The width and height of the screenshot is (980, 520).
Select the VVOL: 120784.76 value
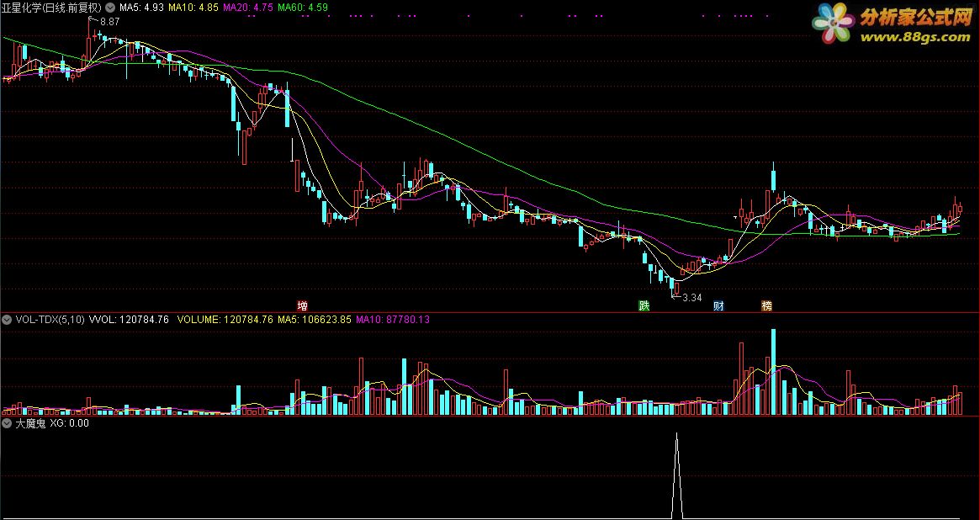pyautogui.click(x=129, y=320)
